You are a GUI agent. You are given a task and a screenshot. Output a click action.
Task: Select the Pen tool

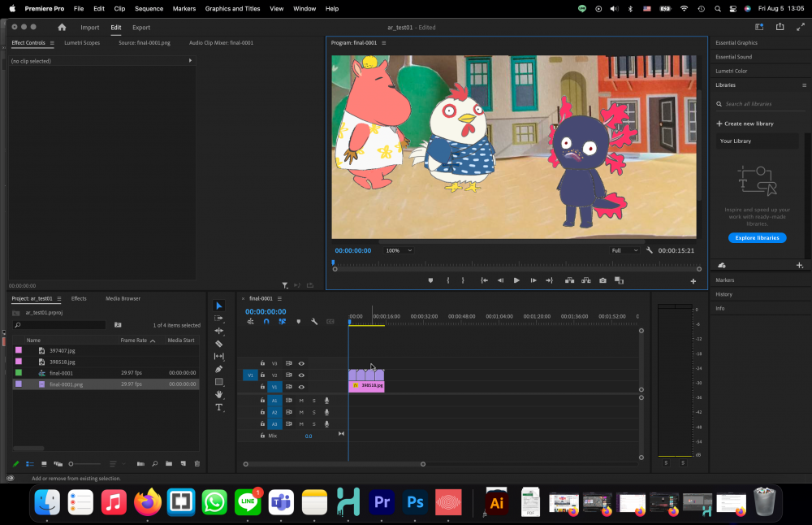coord(218,369)
